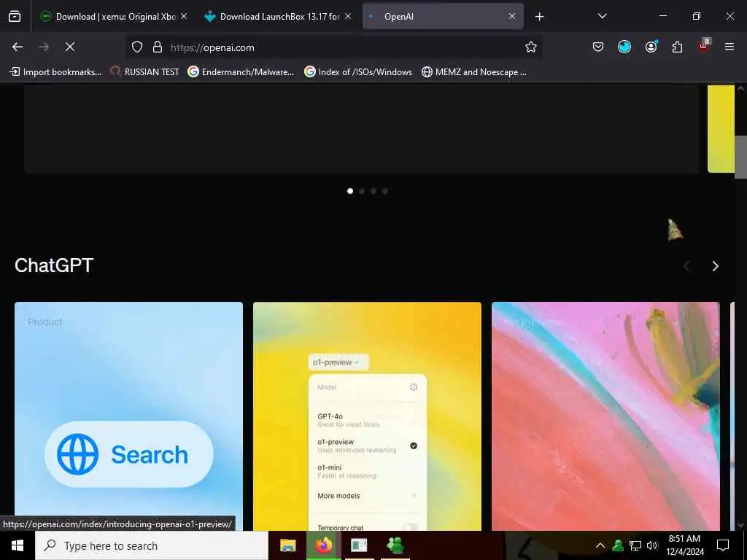Open the Search product card
Screen dimensions: 747x560
click(128, 416)
